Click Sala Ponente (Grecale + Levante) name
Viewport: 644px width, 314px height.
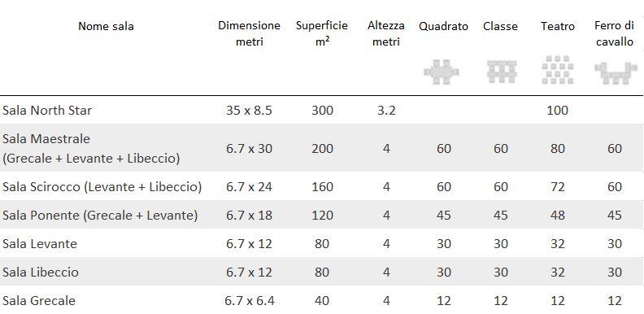tap(100, 216)
